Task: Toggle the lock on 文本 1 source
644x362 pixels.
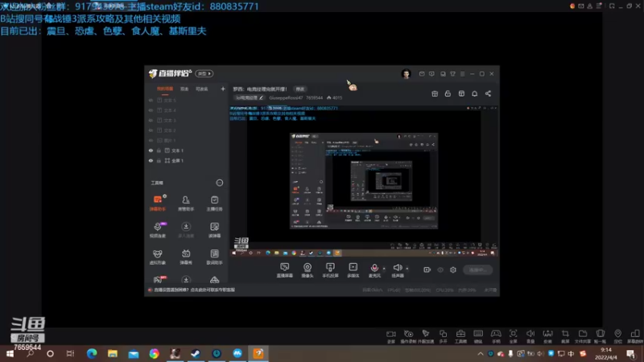Action: (x=159, y=150)
